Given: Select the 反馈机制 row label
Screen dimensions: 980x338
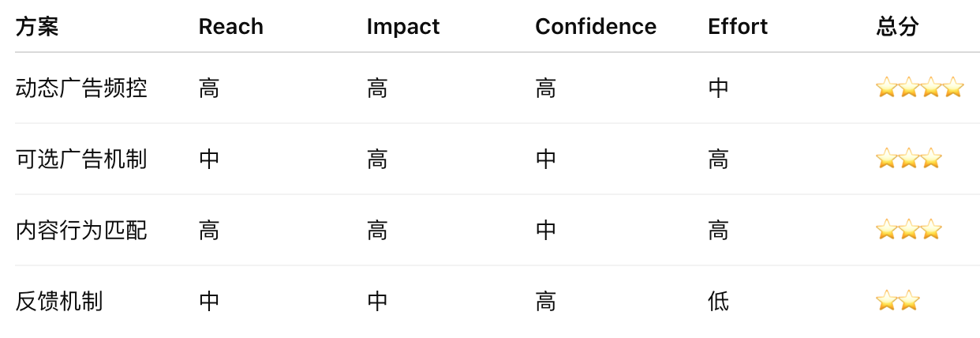Looking at the screenshot, I should pos(59,301).
